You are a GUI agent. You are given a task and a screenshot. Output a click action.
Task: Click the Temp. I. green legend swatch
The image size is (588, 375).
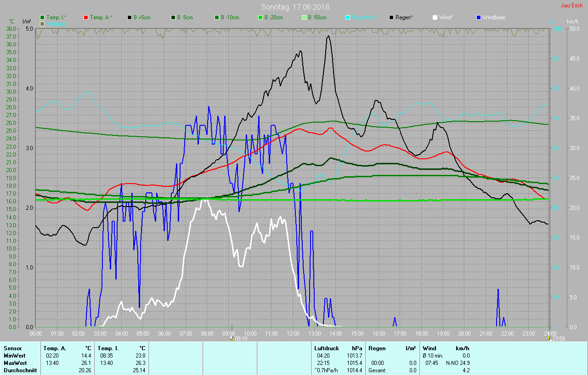(42, 17)
